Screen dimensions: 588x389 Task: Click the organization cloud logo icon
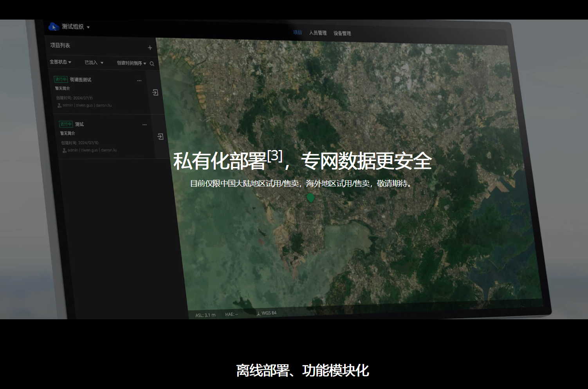[54, 27]
